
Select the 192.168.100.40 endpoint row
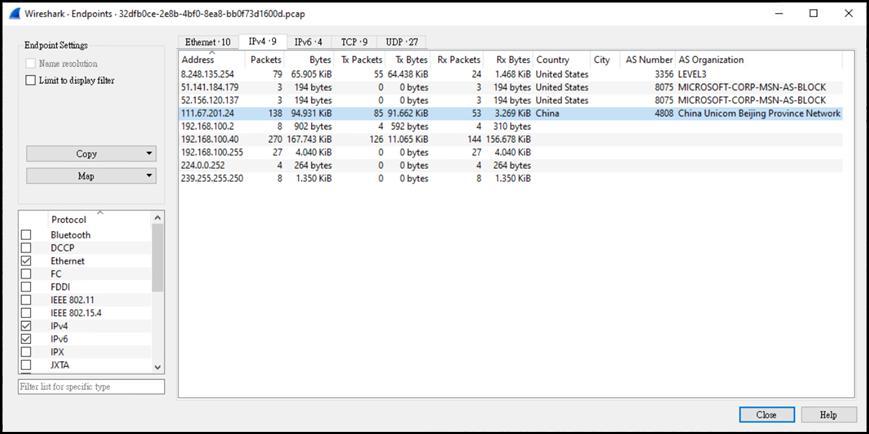510,140
